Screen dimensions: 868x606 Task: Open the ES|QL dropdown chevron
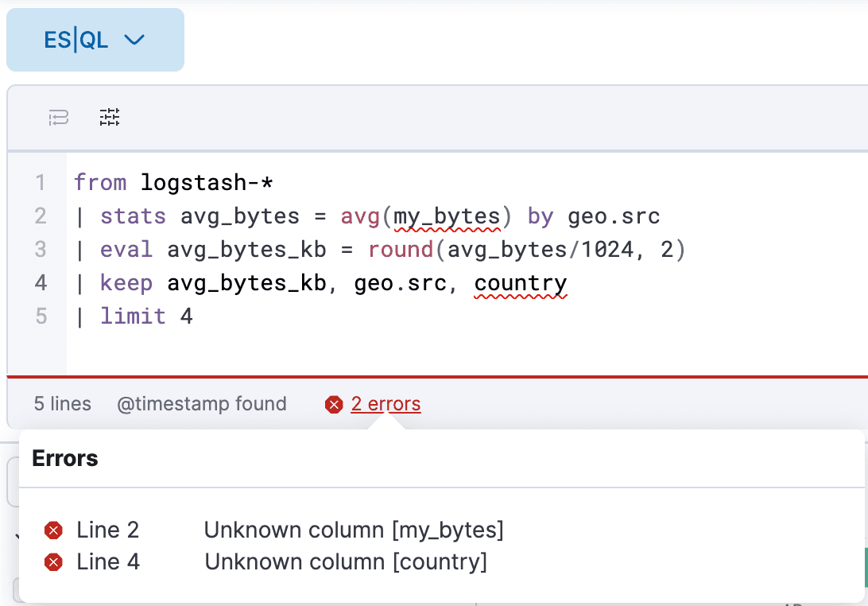point(134,39)
